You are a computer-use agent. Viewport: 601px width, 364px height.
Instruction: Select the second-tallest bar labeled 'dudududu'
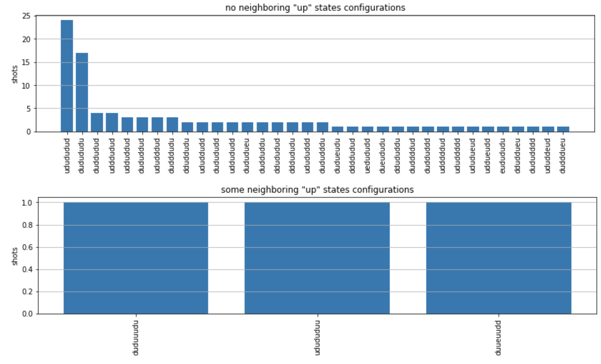(82, 92)
